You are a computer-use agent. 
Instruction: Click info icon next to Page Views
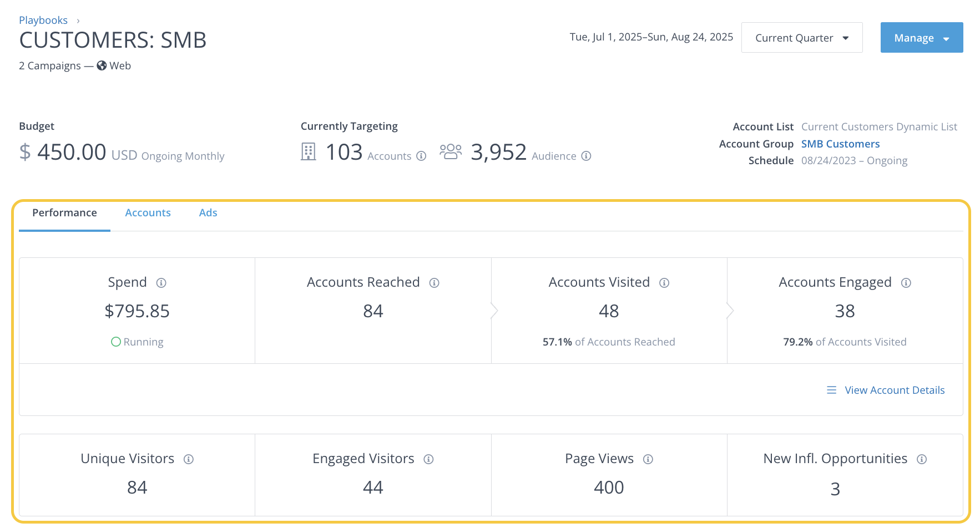coord(648,459)
